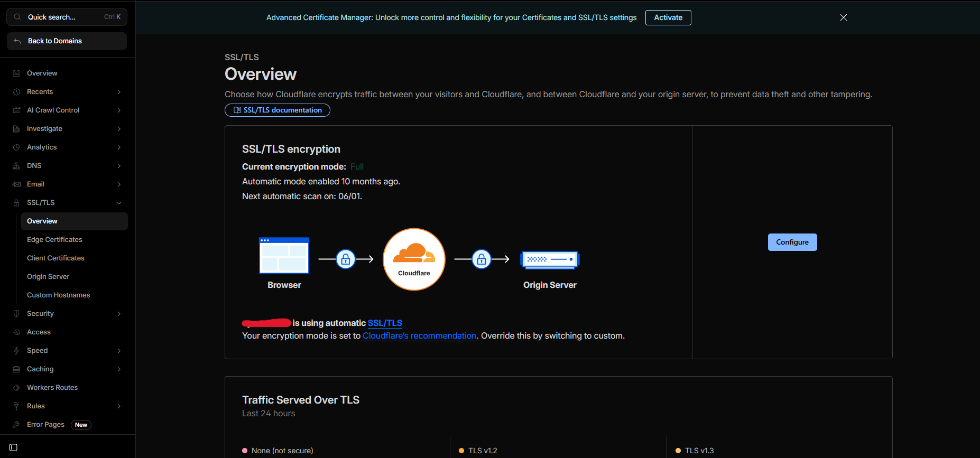Expand the AI Crawl Control chevron
Image resolution: width=980 pixels, height=458 pixels.
(119, 110)
